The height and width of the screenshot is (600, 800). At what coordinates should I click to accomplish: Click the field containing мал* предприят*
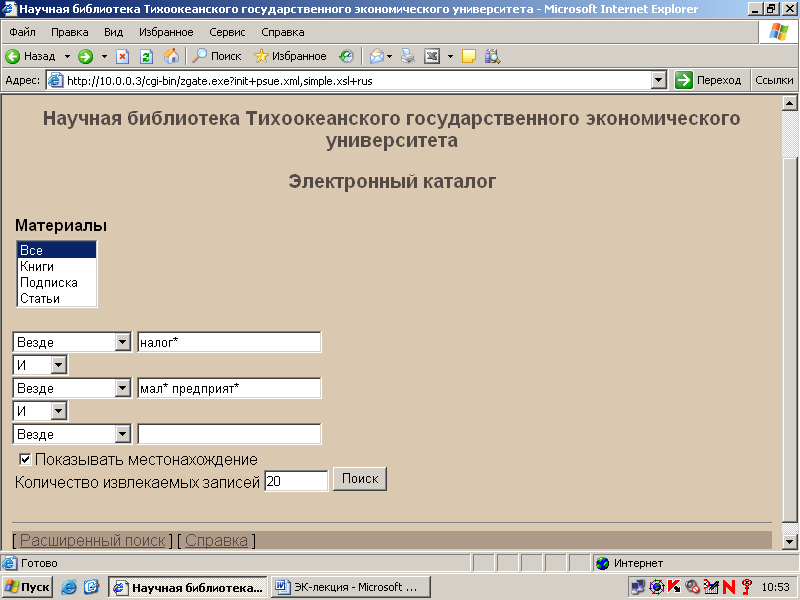(x=229, y=388)
